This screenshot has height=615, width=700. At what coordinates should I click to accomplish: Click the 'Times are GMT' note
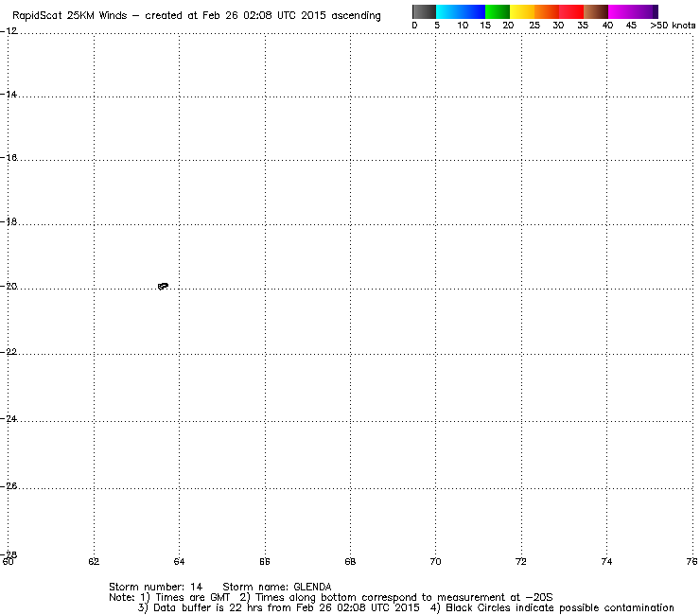click(192, 598)
